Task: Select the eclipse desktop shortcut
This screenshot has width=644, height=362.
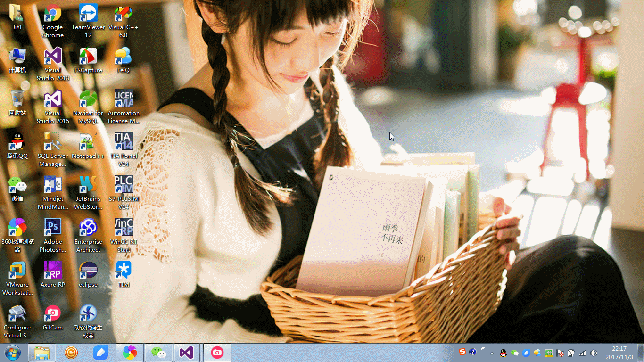Action: click(88, 274)
